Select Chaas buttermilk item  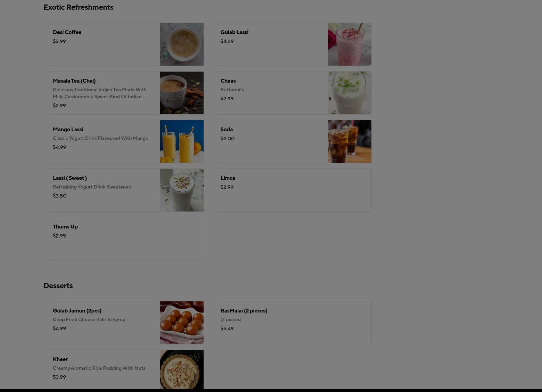coord(293,93)
